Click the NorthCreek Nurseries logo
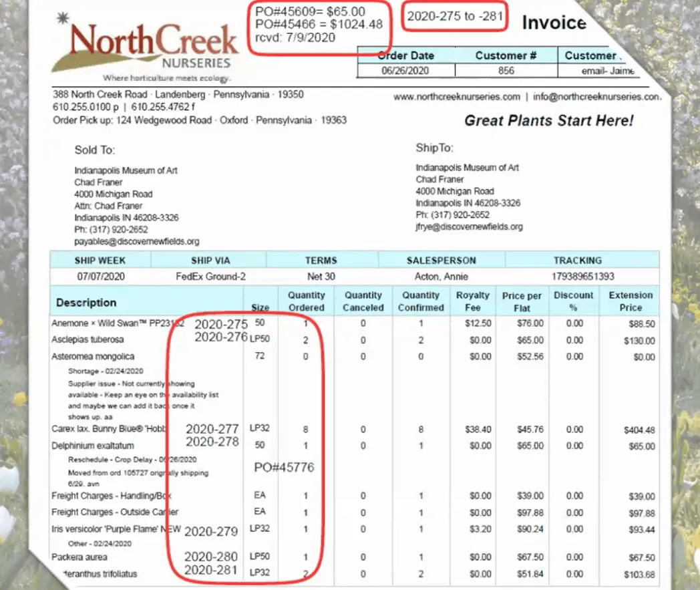The width and height of the screenshot is (700, 590). click(145, 48)
